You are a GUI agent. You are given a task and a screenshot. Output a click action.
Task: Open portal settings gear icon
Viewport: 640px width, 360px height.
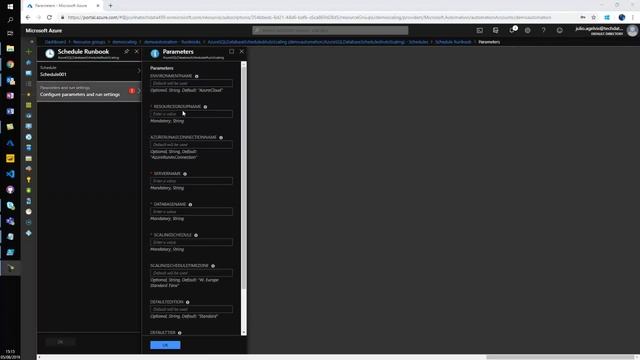pos(528,31)
